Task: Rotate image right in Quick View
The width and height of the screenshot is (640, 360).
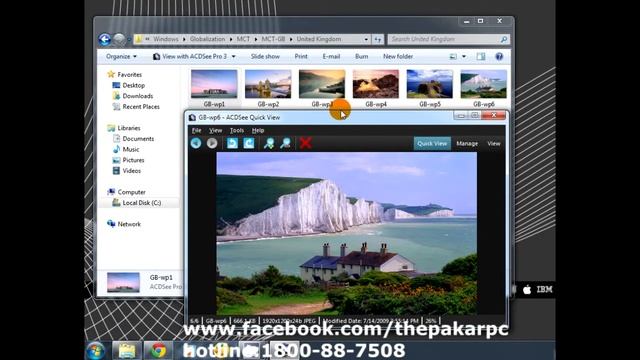Action: pos(249,143)
